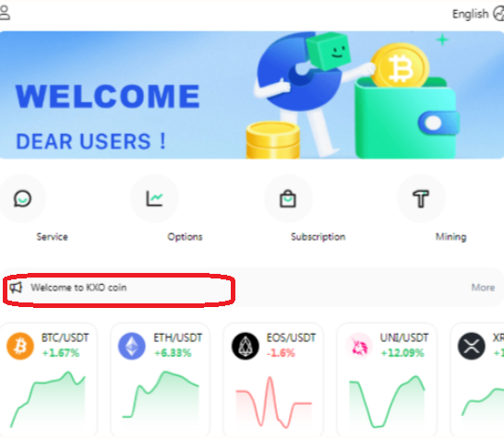This screenshot has width=504, height=438.
Task: Open the EOS/USDT price chart
Action: (274, 402)
